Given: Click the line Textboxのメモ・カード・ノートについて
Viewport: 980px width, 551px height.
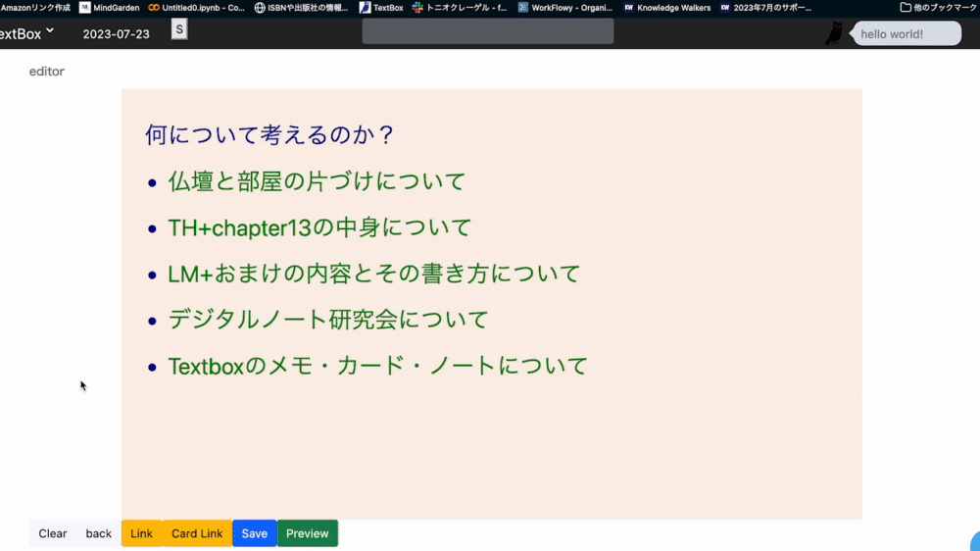Looking at the screenshot, I should click(377, 366).
